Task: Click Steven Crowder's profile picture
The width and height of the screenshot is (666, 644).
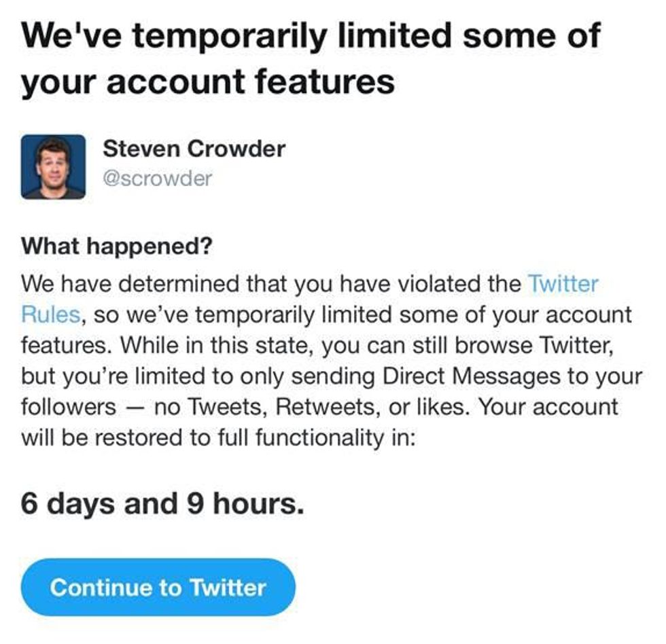Action: coord(53,166)
